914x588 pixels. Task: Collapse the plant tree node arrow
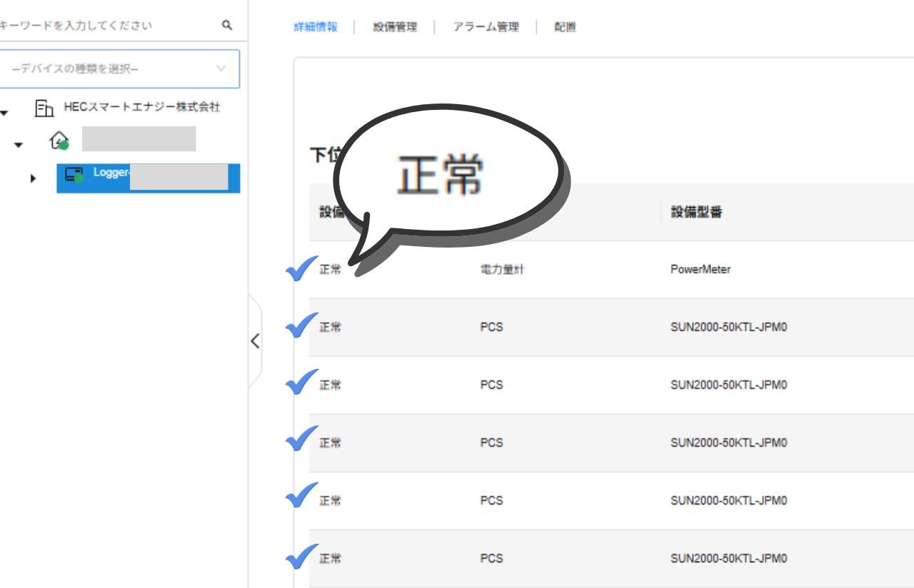(19, 145)
